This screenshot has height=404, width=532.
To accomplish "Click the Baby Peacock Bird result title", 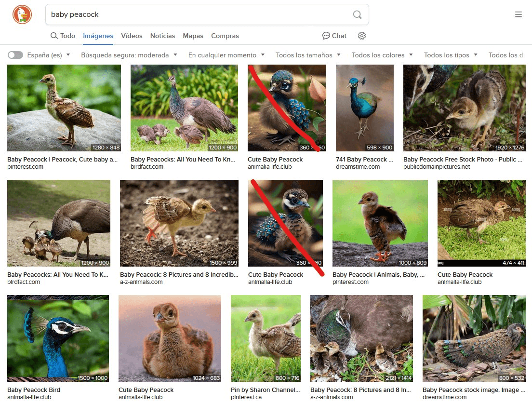I will point(34,390).
